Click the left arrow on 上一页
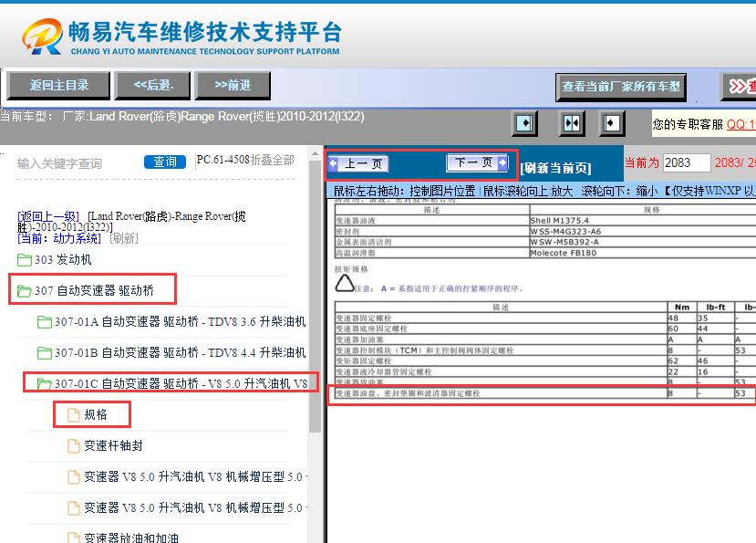Screen dimensions: 756x543 (x=333, y=163)
